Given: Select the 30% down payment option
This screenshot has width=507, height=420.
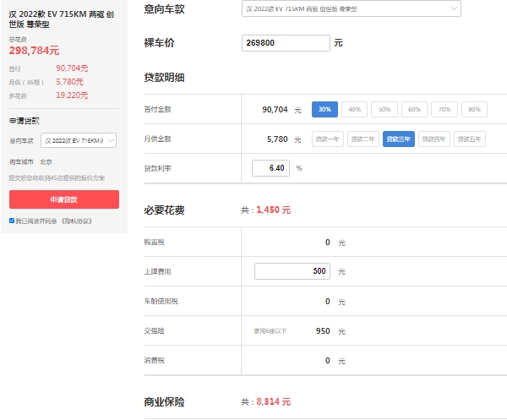Looking at the screenshot, I should point(324,110).
